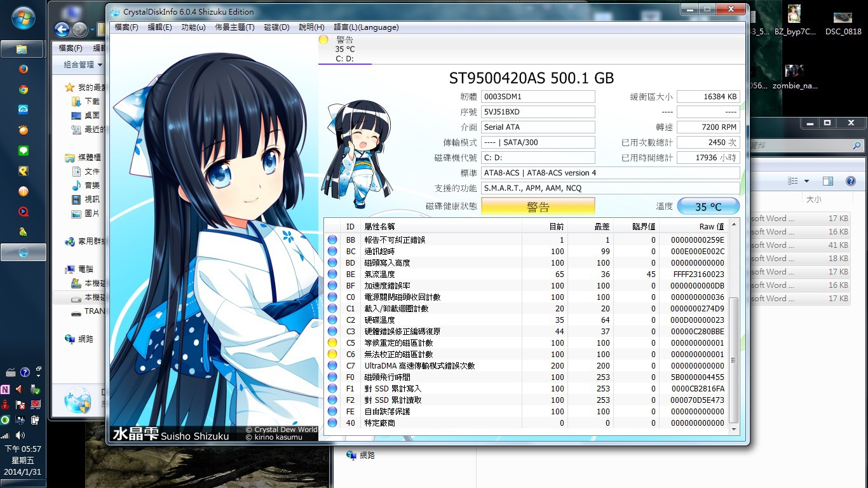Click the firmware field 0003SDM1

(x=538, y=97)
